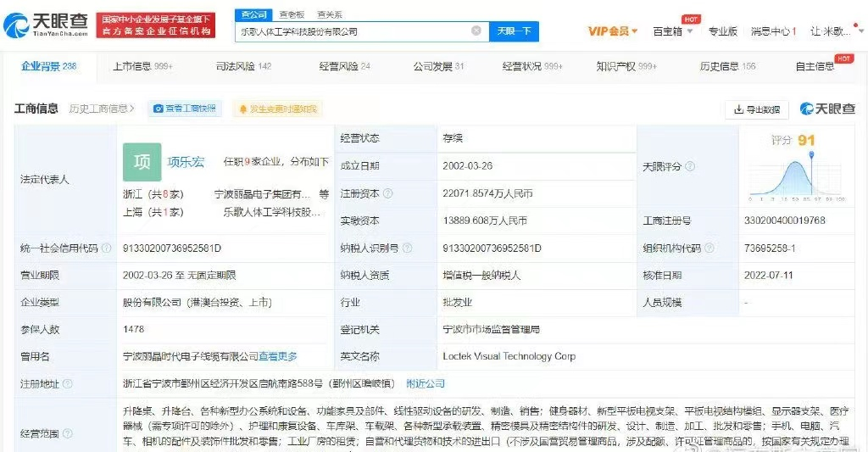868x452 pixels.
Task: Click the 查看工商快照 camera button
Action: click(x=185, y=109)
